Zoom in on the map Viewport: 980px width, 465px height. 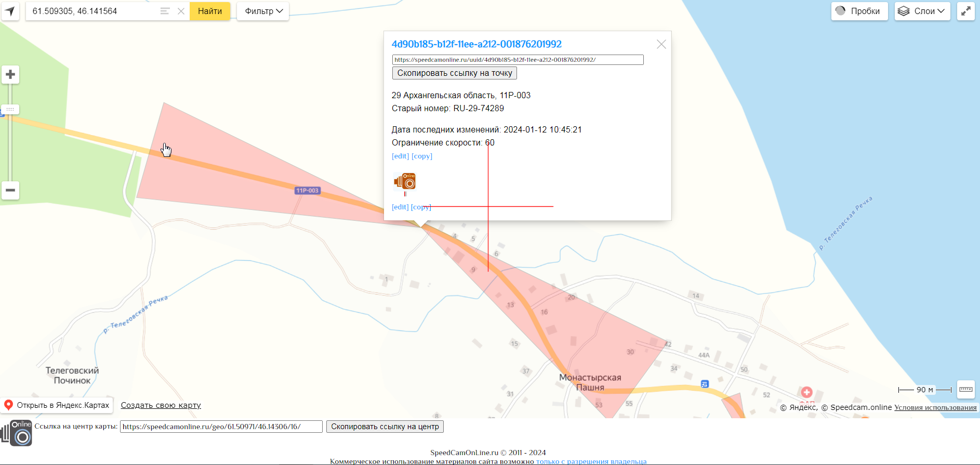point(10,75)
